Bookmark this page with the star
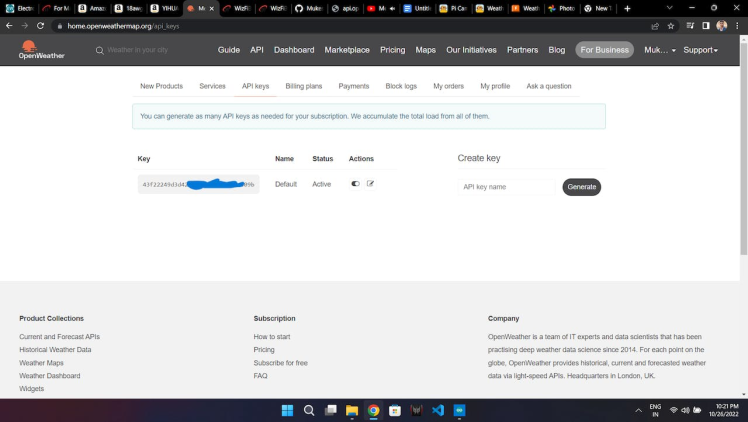The height and width of the screenshot is (422, 748). pyautogui.click(x=671, y=26)
